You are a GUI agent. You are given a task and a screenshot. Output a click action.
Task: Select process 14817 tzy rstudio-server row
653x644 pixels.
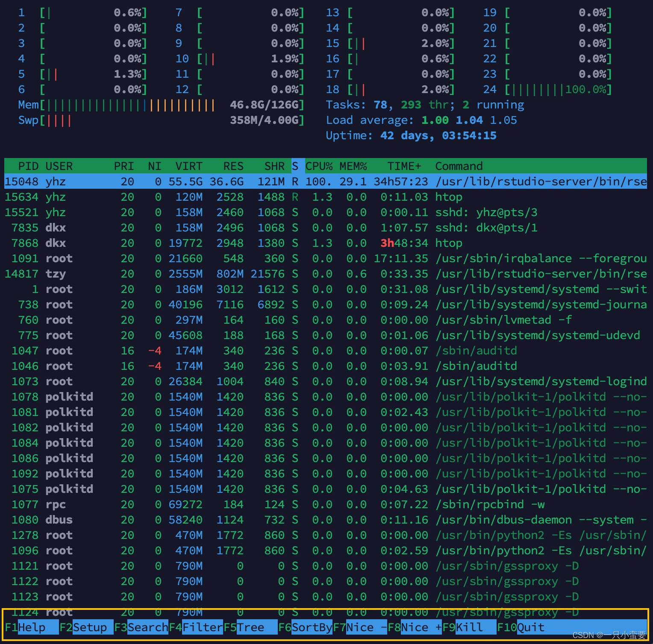(x=326, y=274)
